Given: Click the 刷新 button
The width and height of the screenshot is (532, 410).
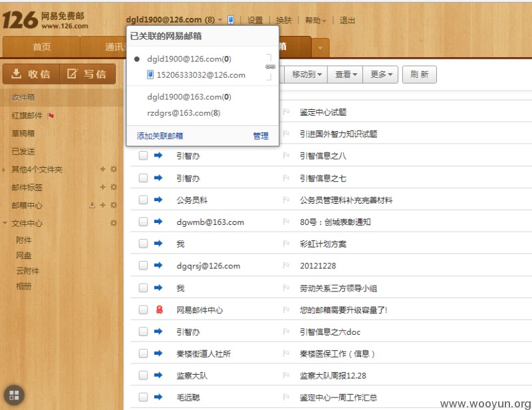Looking at the screenshot, I should (x=420, y=75).
